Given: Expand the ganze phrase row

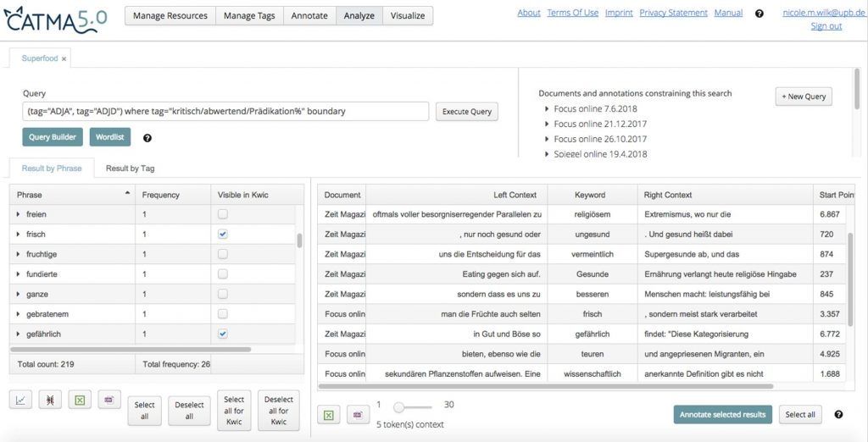Looking at the screenshot, I should [19, 294].
